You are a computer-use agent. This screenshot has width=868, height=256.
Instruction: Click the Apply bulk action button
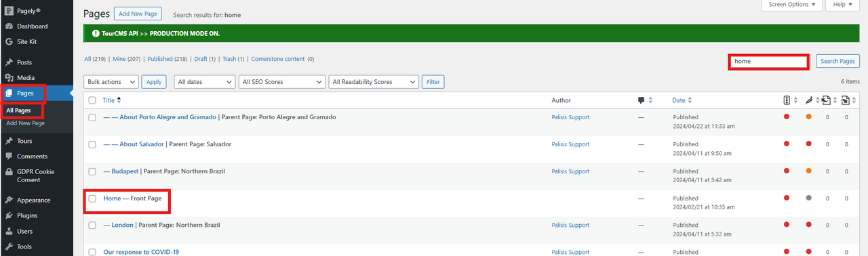click(x=154, y=82)
